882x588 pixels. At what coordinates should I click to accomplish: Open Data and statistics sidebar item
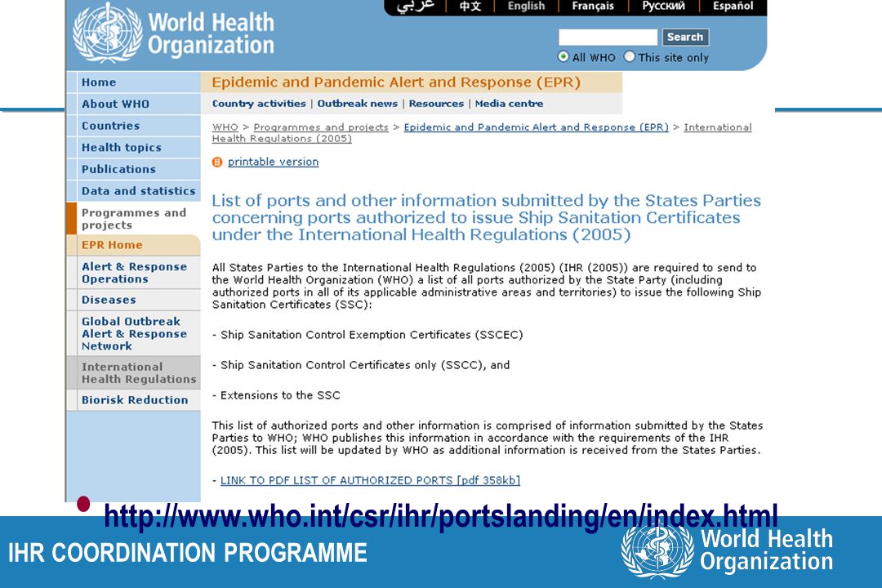(134, 191)
